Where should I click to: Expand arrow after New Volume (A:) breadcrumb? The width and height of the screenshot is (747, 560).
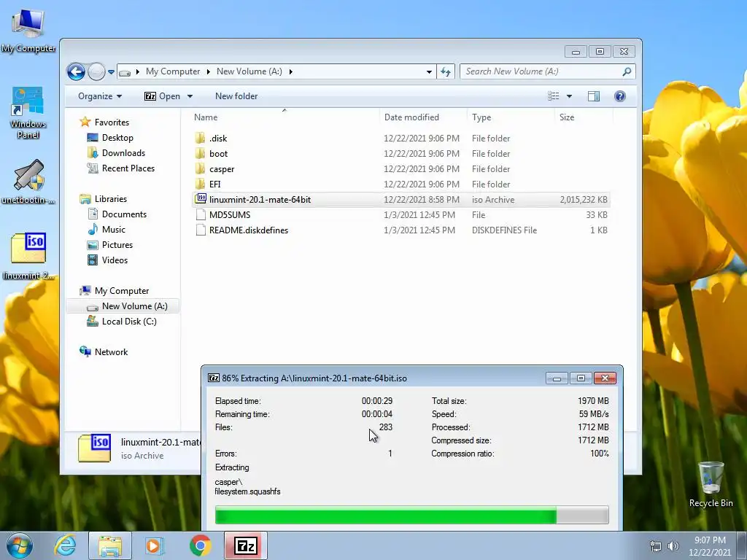290,71
